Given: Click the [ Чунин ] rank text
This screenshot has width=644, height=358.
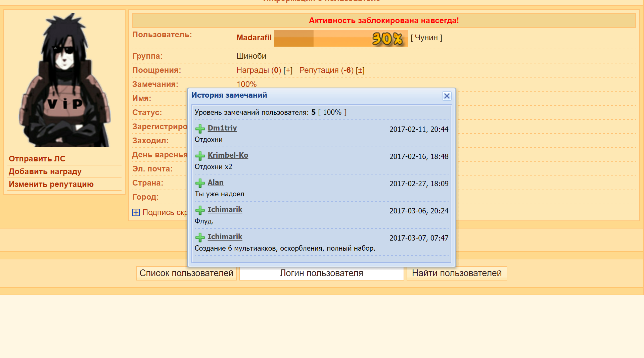Looking at the screenshot, I should coord(426,38).
